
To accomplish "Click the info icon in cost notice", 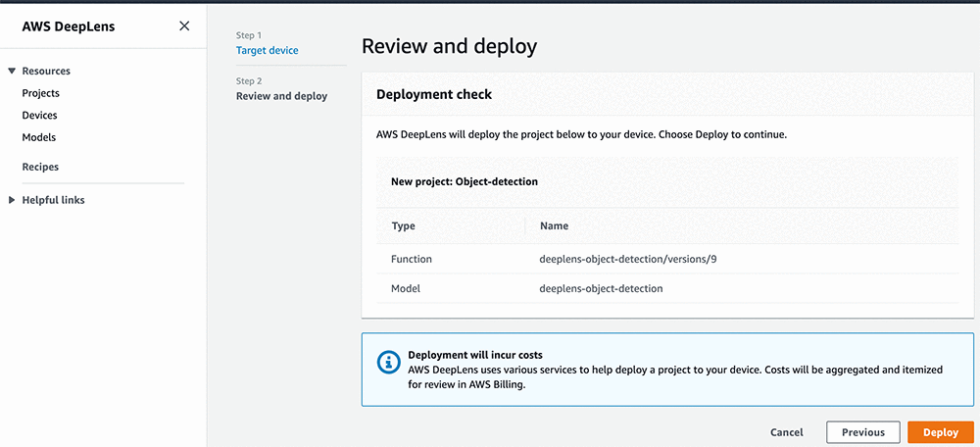I will [389, 362].
